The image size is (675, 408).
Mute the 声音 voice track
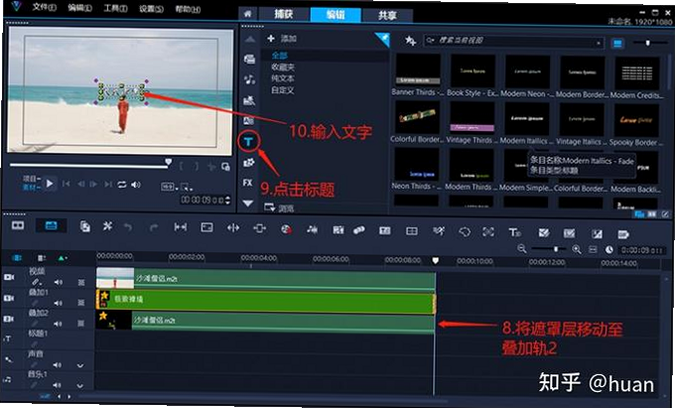58,365
